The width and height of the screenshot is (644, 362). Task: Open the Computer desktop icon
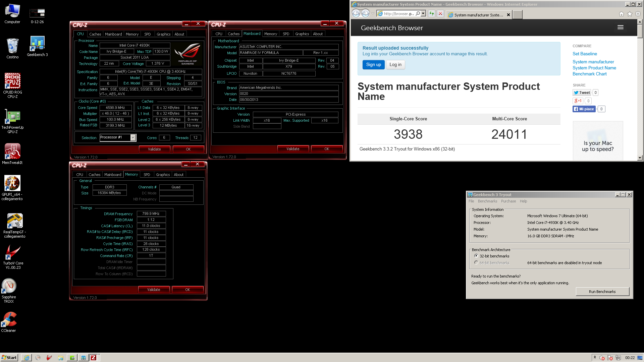[x=12, y=13]
